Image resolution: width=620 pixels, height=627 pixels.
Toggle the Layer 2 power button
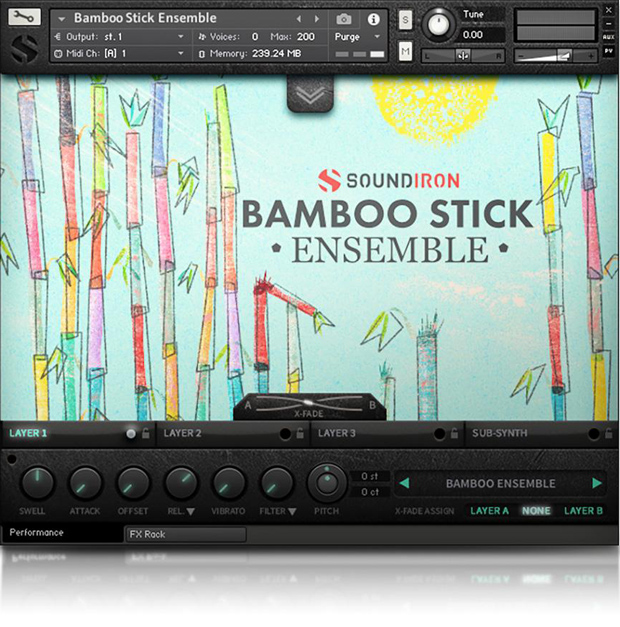(x=285, y=433)
